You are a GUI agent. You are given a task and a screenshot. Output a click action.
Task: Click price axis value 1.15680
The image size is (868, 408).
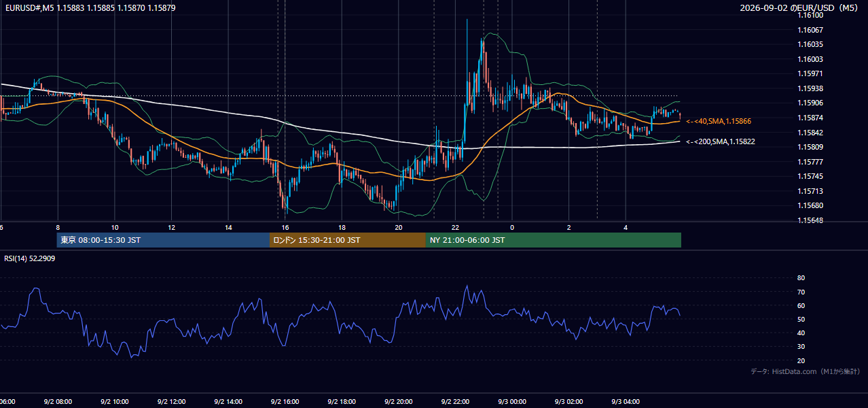(x=811, y=205)
